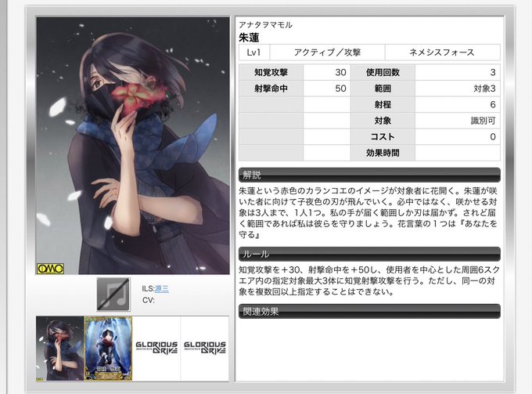Click the main character illustration
Screen dimensions: 532x394
pos(133,146)
